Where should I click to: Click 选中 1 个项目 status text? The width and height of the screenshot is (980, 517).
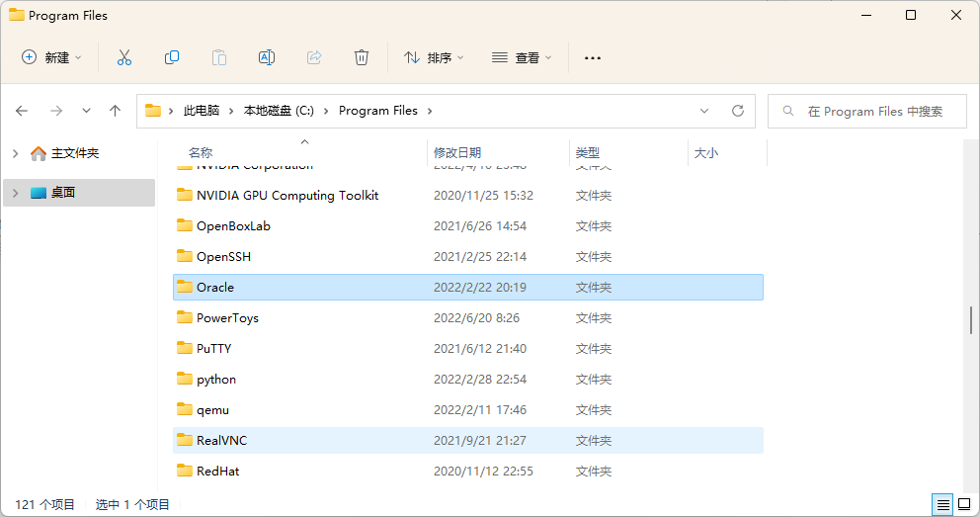(132, 504)
